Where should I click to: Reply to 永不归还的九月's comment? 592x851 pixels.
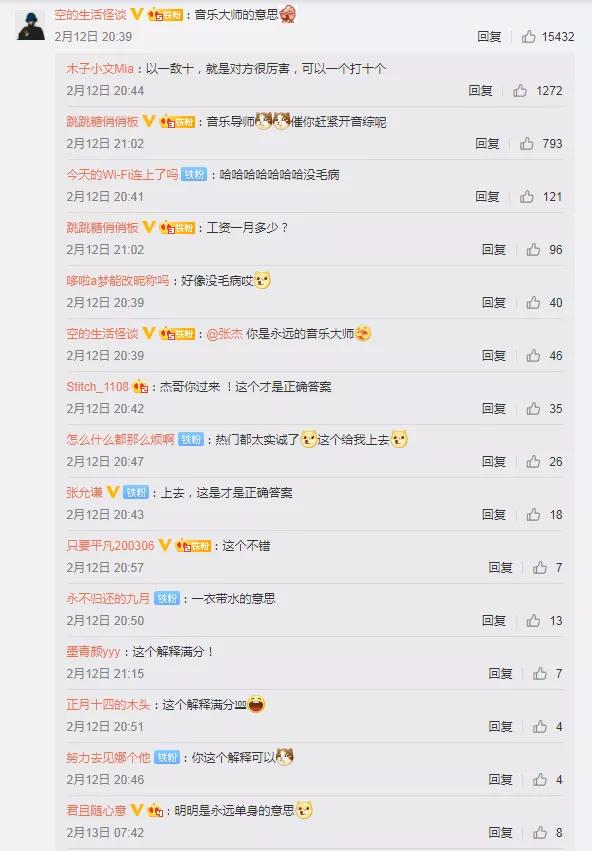point(493,620)
